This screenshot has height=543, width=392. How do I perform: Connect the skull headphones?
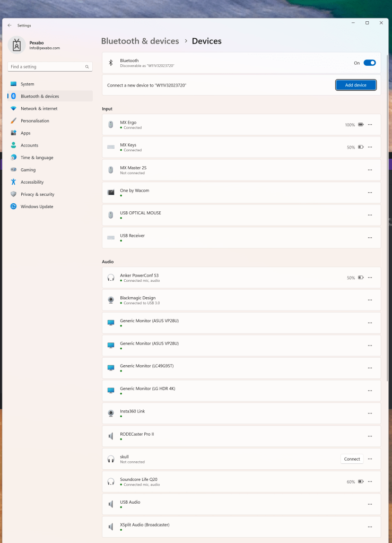(x=352, y=459)
